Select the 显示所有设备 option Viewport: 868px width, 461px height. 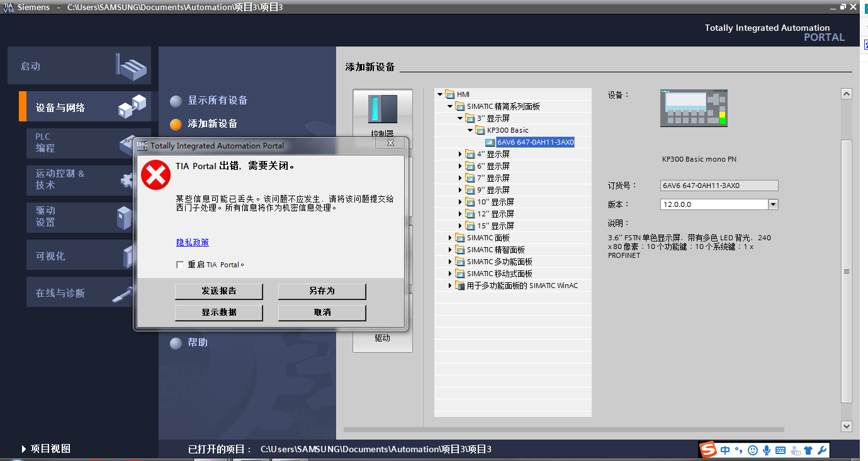tap(217, 101)
